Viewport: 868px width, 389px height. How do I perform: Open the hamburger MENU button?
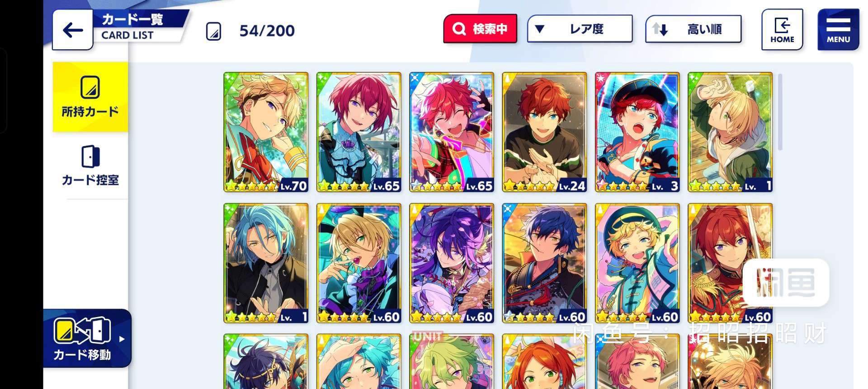click(x=838, y=30)
